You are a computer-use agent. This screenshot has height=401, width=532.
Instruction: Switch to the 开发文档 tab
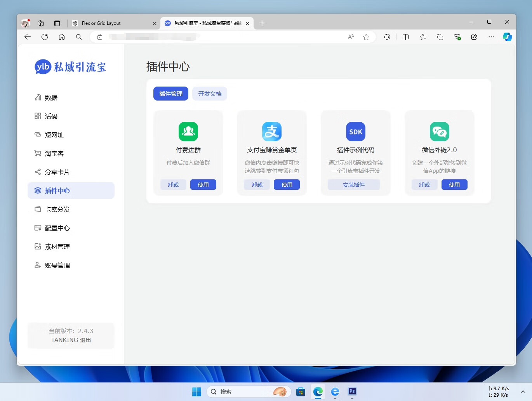(x=210, y=94)
